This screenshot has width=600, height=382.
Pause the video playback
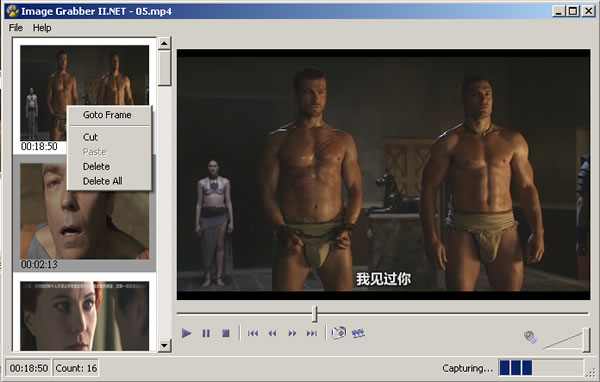[206, 333]
